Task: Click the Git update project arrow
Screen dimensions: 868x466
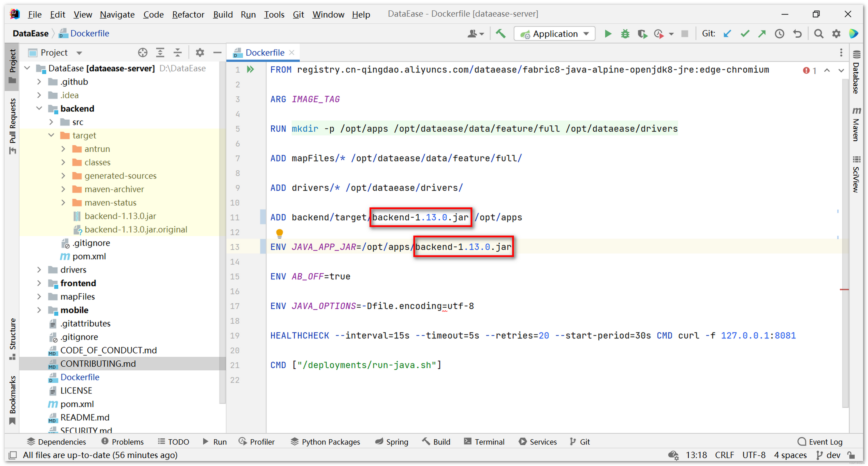Action: click(x=727, y=34)
